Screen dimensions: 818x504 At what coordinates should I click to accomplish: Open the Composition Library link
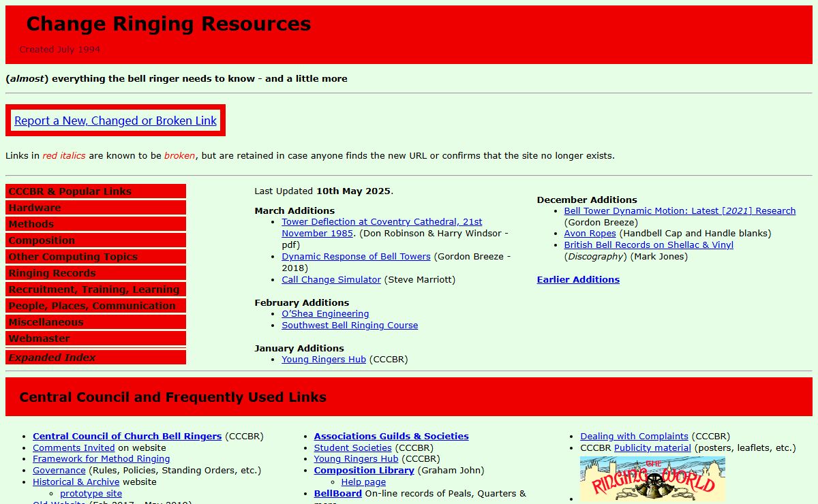364,470
